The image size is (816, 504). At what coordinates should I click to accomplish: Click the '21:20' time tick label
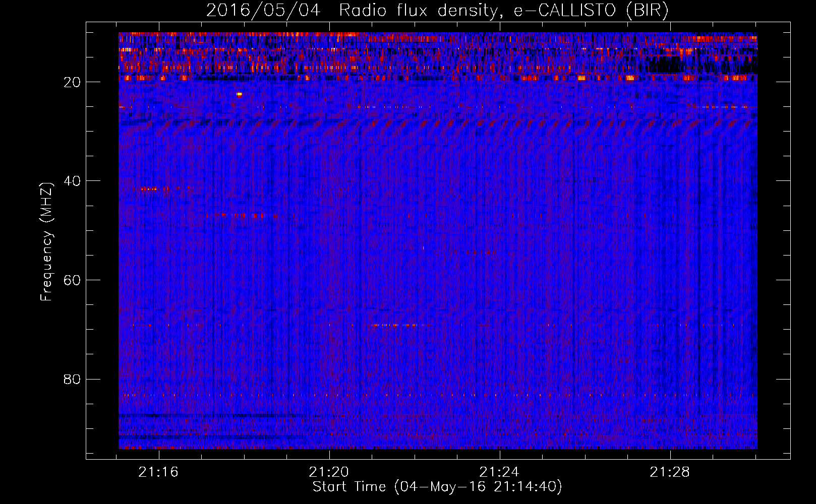click(329, 472)
